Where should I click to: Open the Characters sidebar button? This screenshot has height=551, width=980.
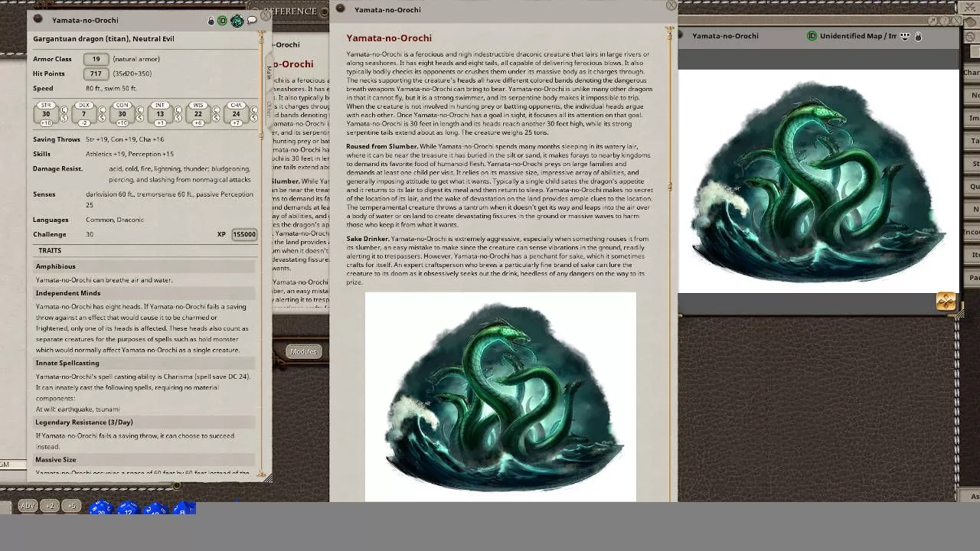[x=972, y=73]
